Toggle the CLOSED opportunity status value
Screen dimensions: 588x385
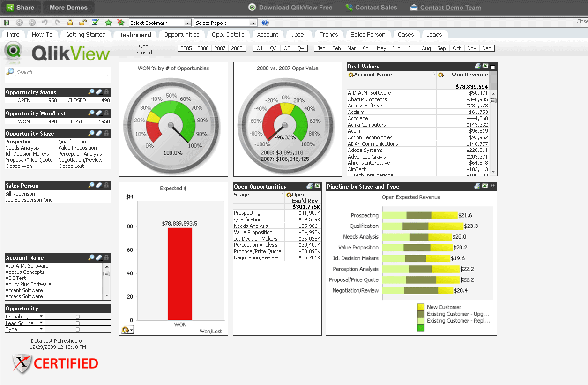(84, 100)
